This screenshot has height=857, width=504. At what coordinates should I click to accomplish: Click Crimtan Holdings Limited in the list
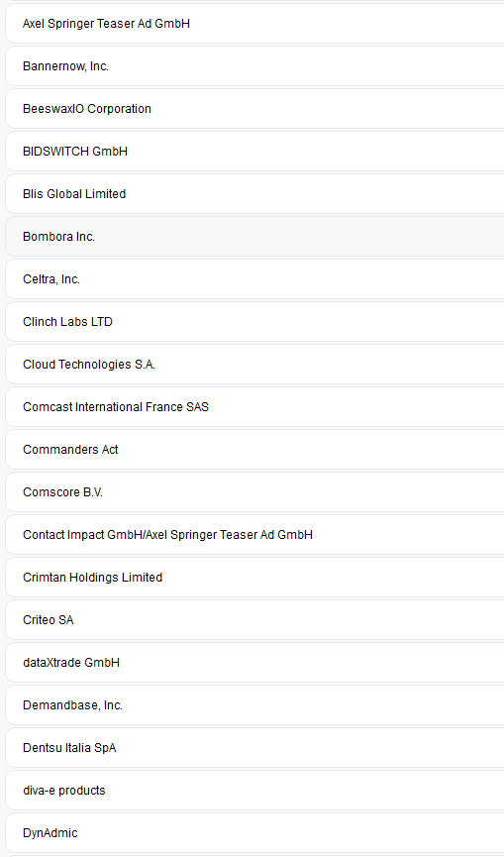(254, 578)
